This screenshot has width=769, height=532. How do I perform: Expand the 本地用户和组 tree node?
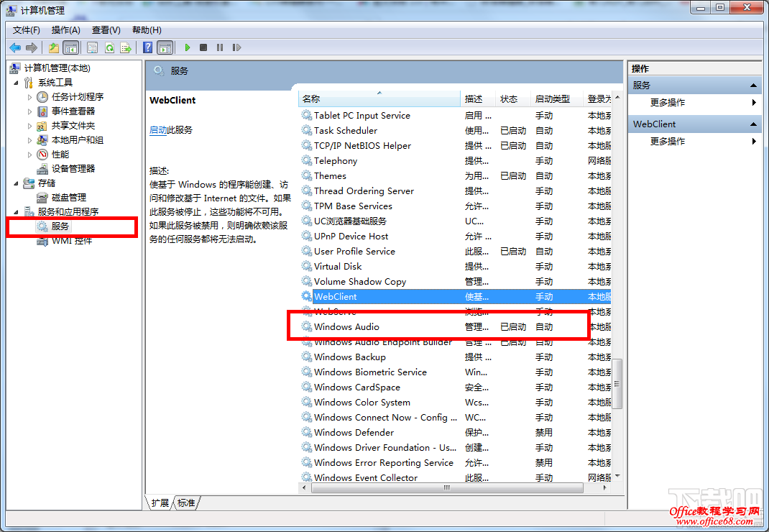30,140
